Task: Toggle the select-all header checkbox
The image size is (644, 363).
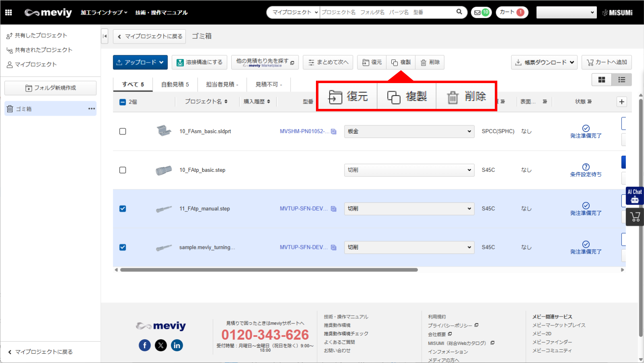Action: tap(123, 102)
